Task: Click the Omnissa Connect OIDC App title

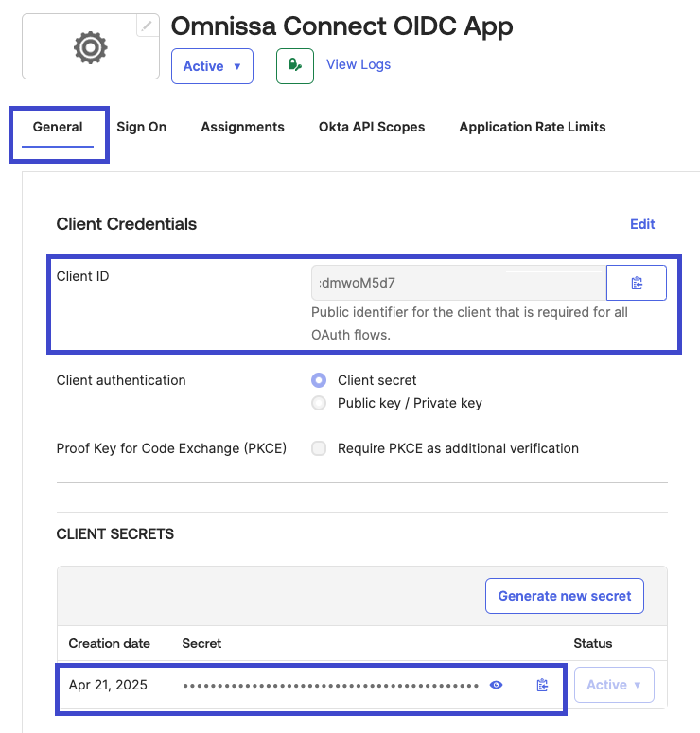Action: [x=341, y=26]
